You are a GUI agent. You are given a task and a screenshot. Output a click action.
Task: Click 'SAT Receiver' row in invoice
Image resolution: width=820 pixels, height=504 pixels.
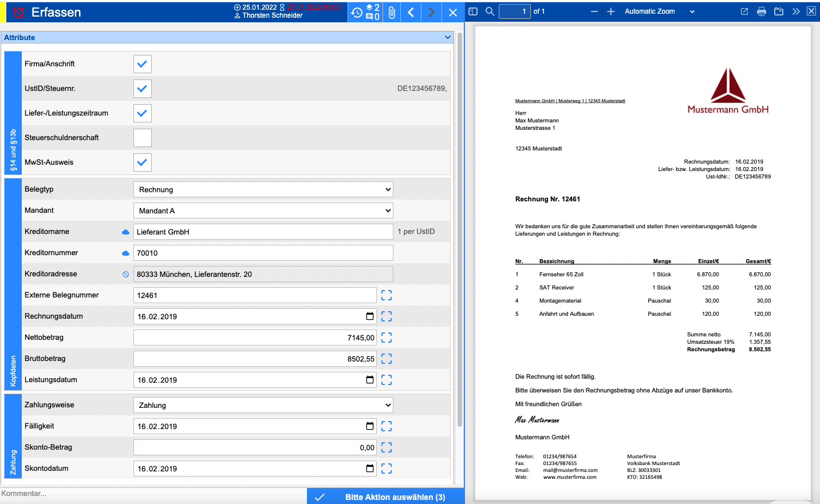point(557,288)
